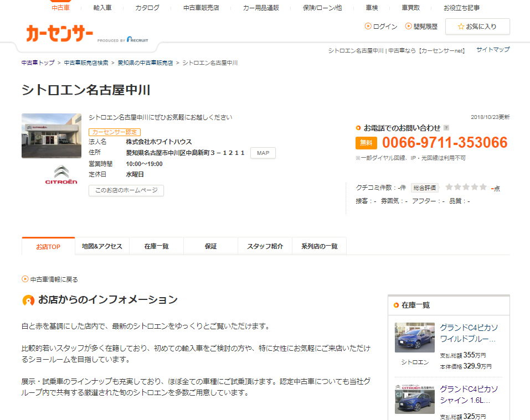
Task: Switch to the 系列店の一覧 tab
Action: 320,246
